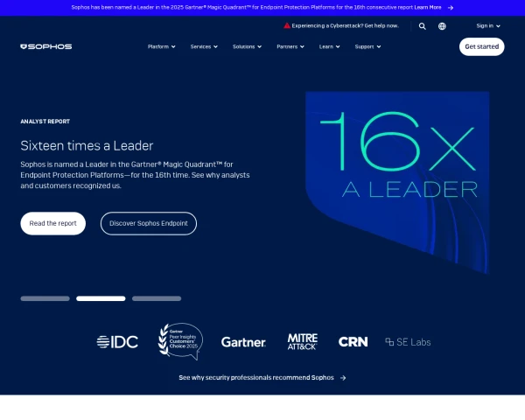Expand the Platform menu
525x420 pixels.
click(x=161, y=46)
